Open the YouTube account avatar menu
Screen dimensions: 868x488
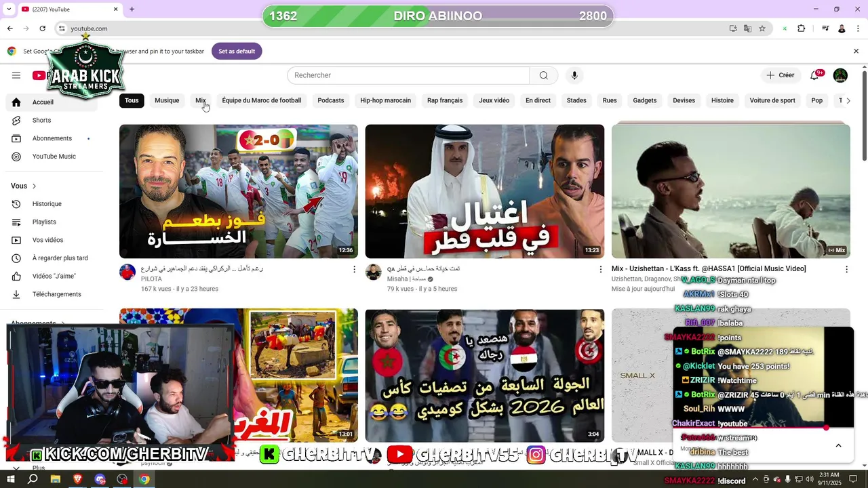(840, 75)
